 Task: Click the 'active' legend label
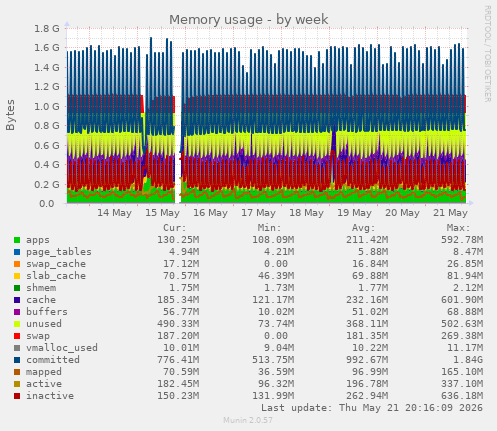click(x=44, y=384)
